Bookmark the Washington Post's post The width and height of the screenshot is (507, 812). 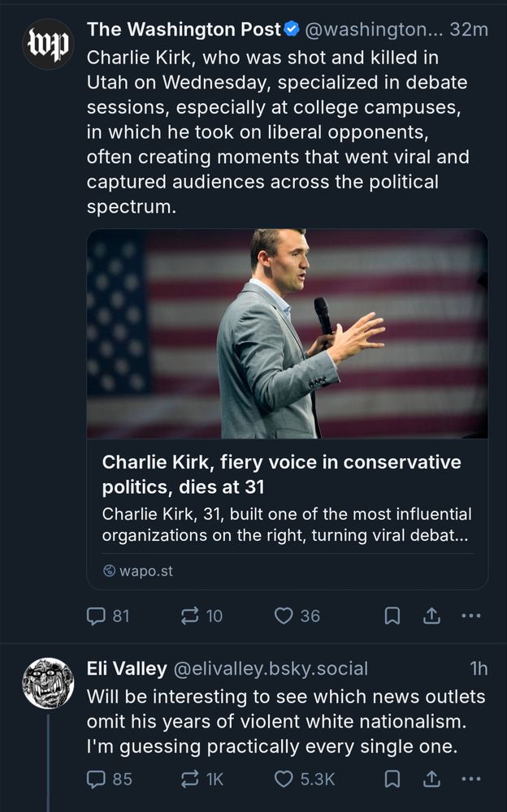[392, 615]
